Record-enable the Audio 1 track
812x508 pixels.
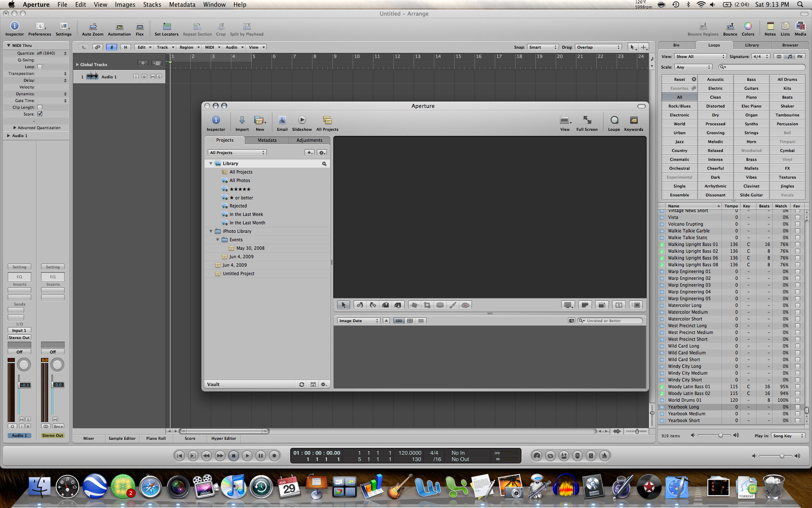click(x=144, y=77)
